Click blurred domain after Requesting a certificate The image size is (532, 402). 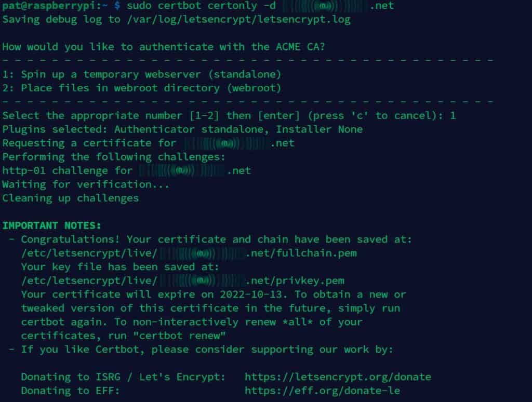click(x=239, y=143)
